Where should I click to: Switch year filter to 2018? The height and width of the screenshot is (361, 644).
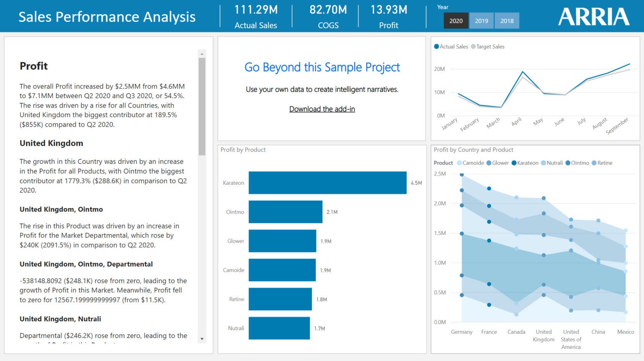tap(507, 21)
